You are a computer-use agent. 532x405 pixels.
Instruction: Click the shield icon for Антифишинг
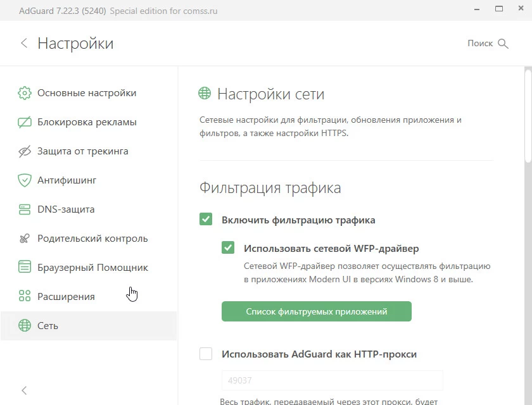click(x=25, y=180)
